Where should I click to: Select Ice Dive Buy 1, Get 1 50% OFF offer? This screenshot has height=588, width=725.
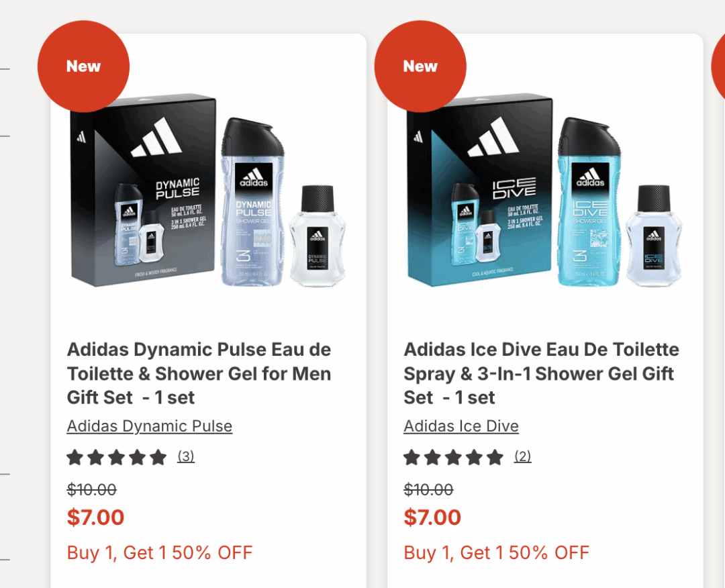(497, 553)
